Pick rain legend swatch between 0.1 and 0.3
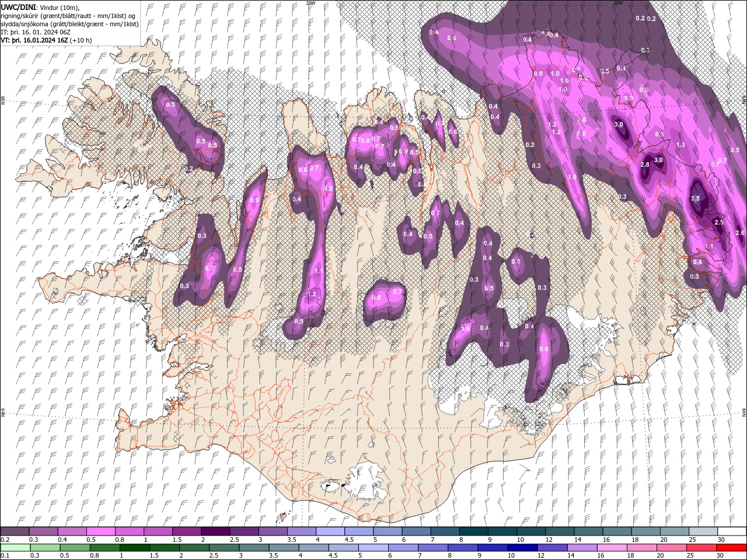 click(x=15, y=548)
